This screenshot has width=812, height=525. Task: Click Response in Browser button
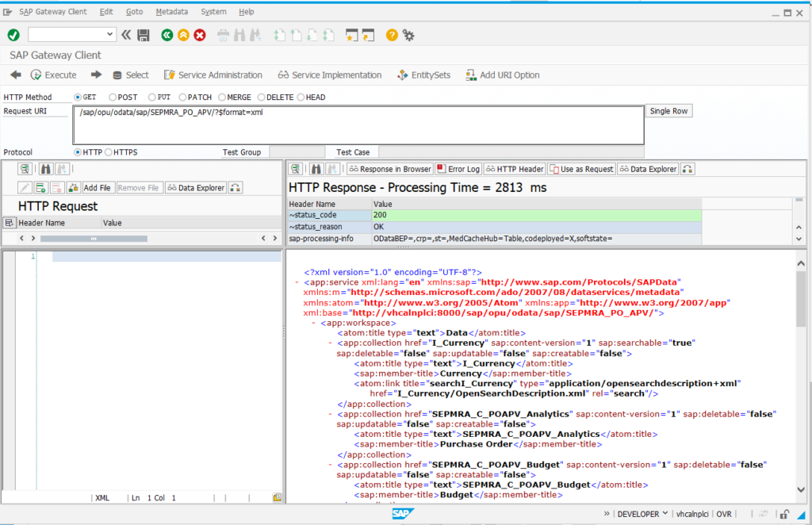390,169
